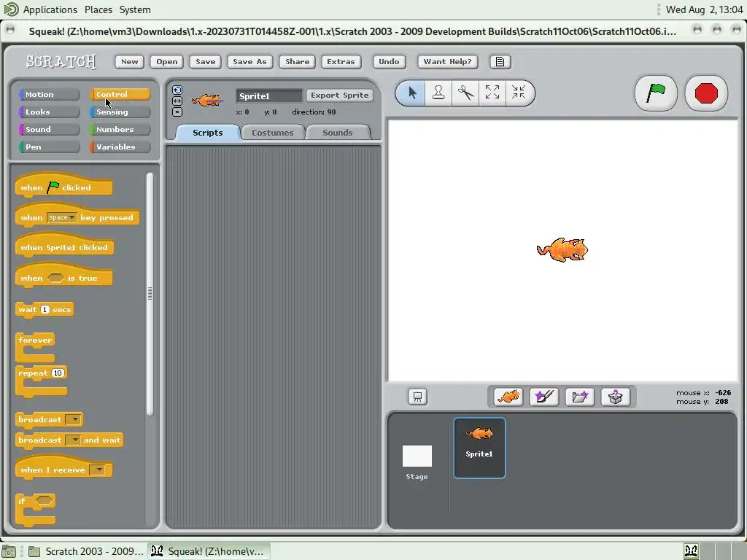Paint a new sprite with the brush icon
Viewport: 747px width, 560px height.
point(543,397)
